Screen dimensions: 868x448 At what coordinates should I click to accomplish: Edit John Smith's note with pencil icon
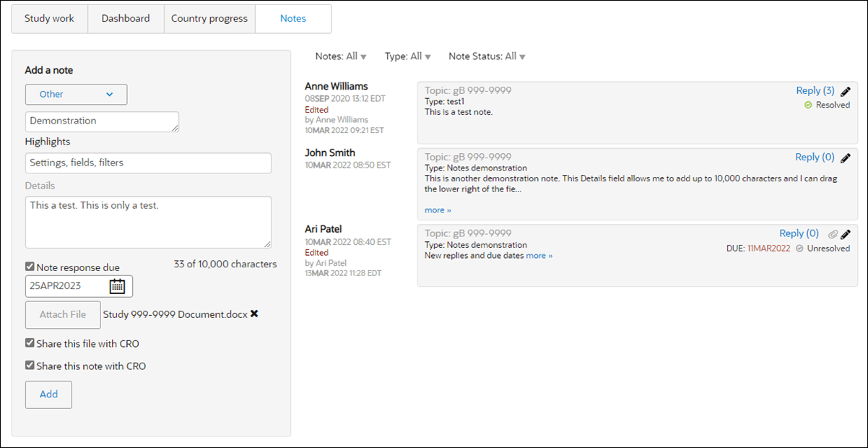pos(846,158)
